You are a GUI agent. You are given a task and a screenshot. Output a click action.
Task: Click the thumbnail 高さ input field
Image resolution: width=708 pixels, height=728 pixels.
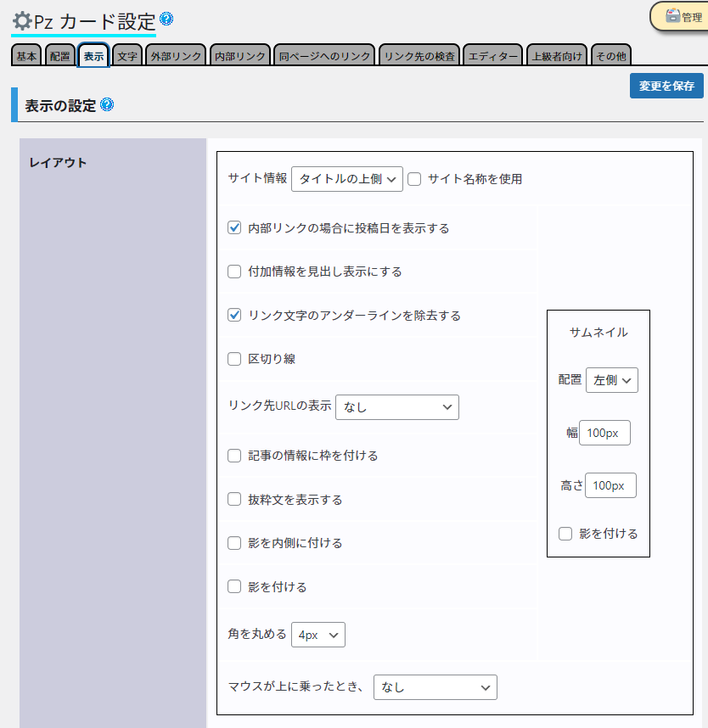coord(610,485)
